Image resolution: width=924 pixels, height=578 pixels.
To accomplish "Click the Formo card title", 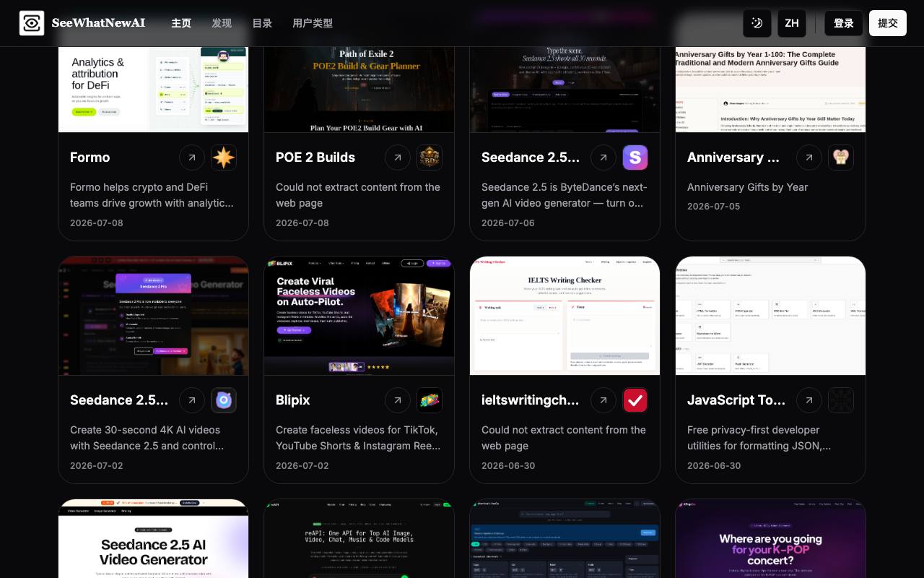I will [90, 158].
